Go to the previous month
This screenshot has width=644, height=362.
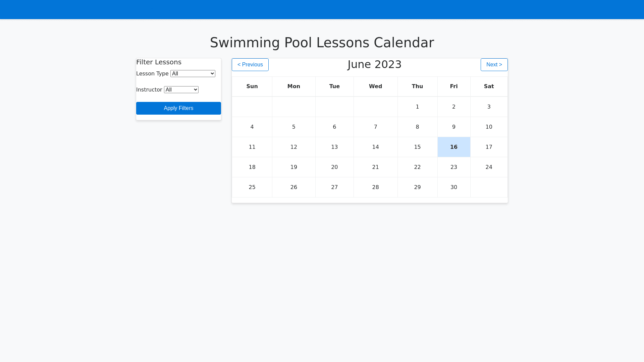point(250,65)
